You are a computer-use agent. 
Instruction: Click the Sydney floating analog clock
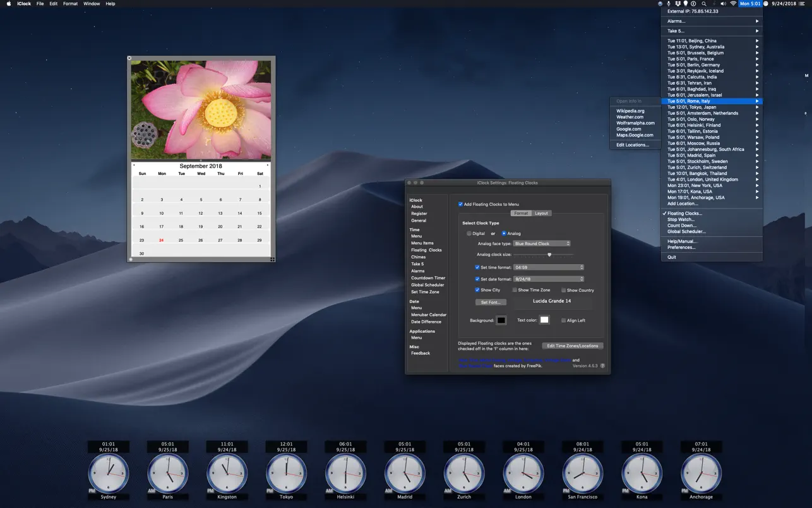click(x=108, y=473)
